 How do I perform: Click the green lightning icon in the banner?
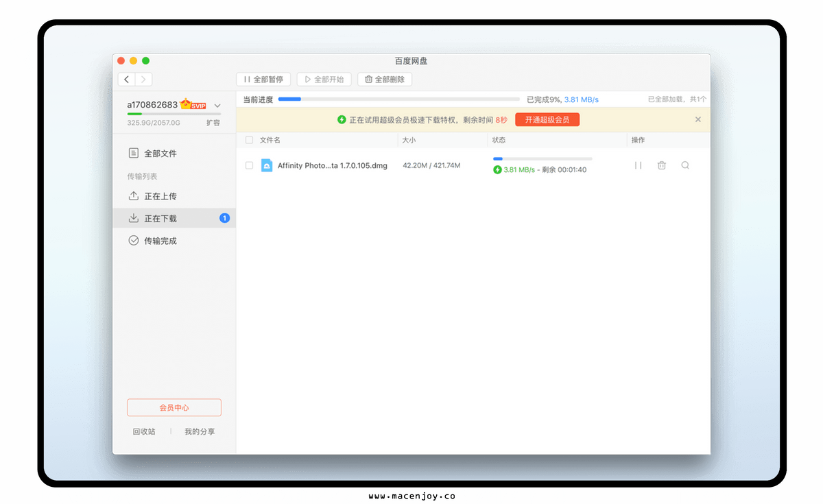click(x=342, y=119)
